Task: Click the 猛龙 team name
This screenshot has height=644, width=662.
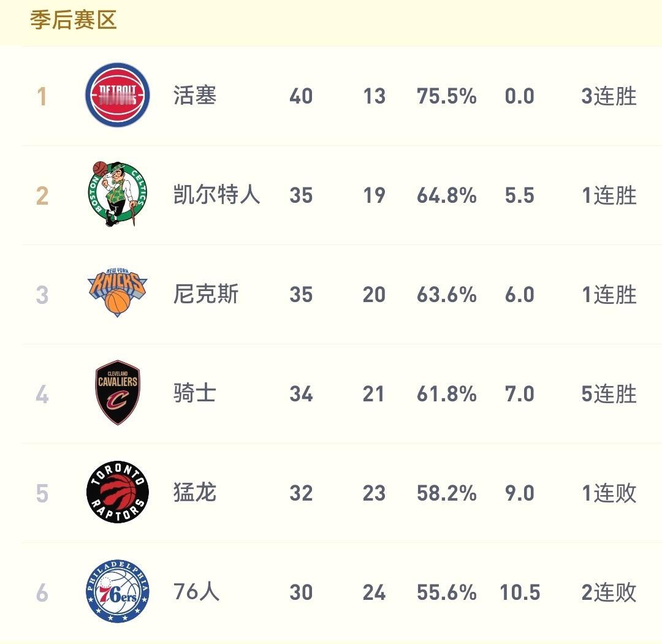Action: pyautogui.click(x=194, y=493)
